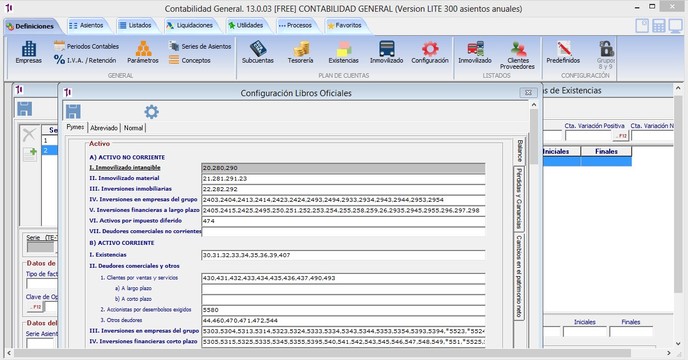Open Configuración in Plan de Cuentas
The image size is (688, 360).
tap(430, 52)
